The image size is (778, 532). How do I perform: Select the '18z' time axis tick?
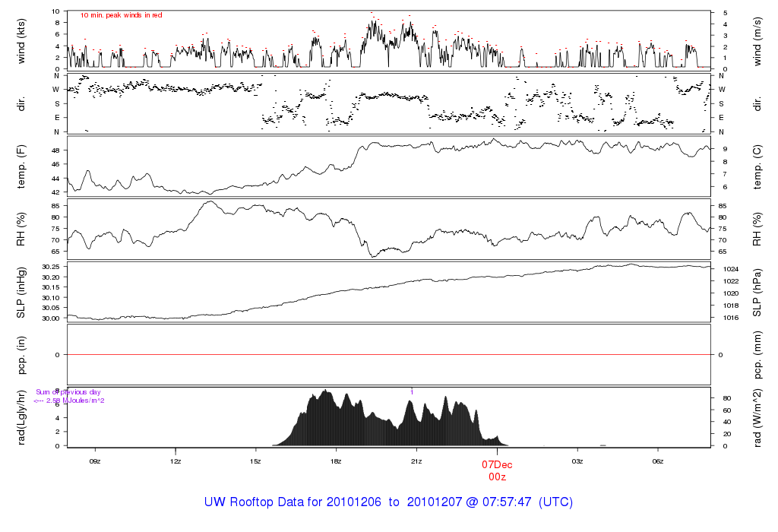(x=336, y=461)
